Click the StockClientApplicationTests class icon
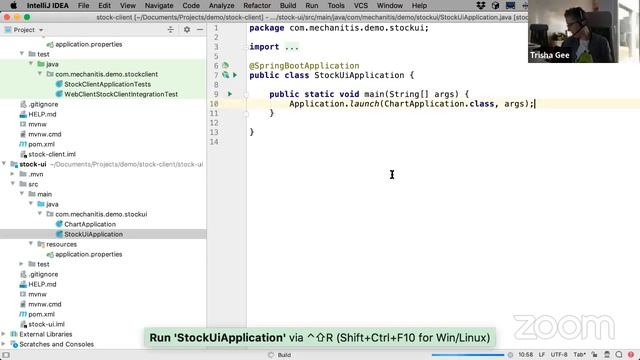 [59, 84]
